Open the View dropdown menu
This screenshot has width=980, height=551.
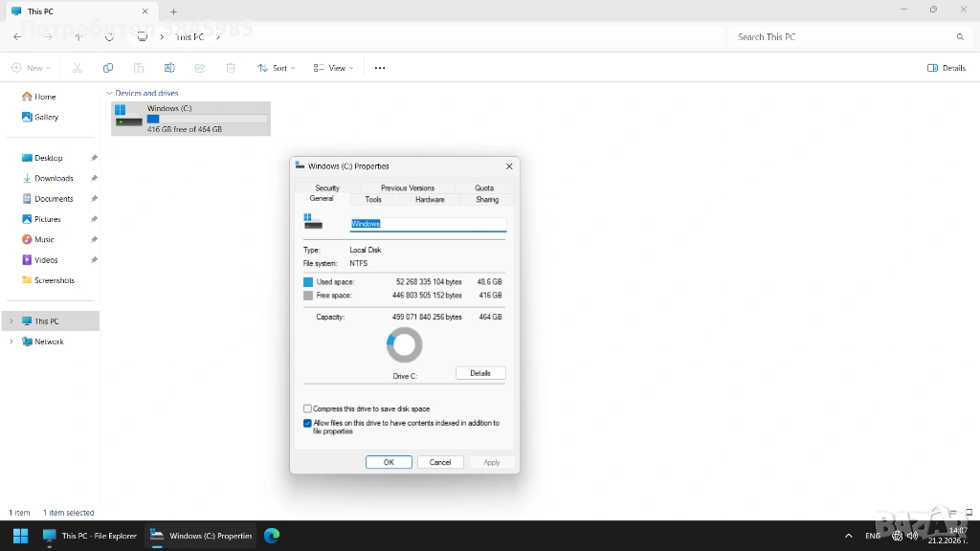click(x=333, y=68)
